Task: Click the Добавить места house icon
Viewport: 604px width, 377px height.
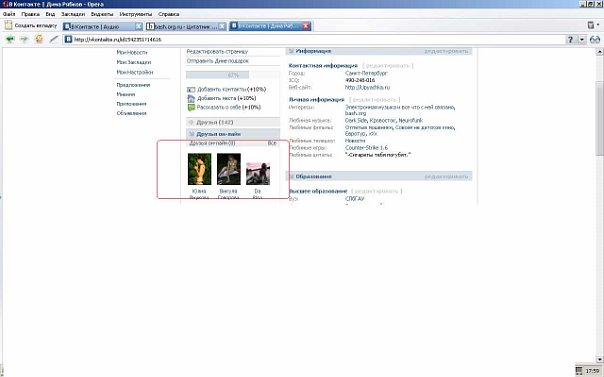Action: [x=191, y=98]
